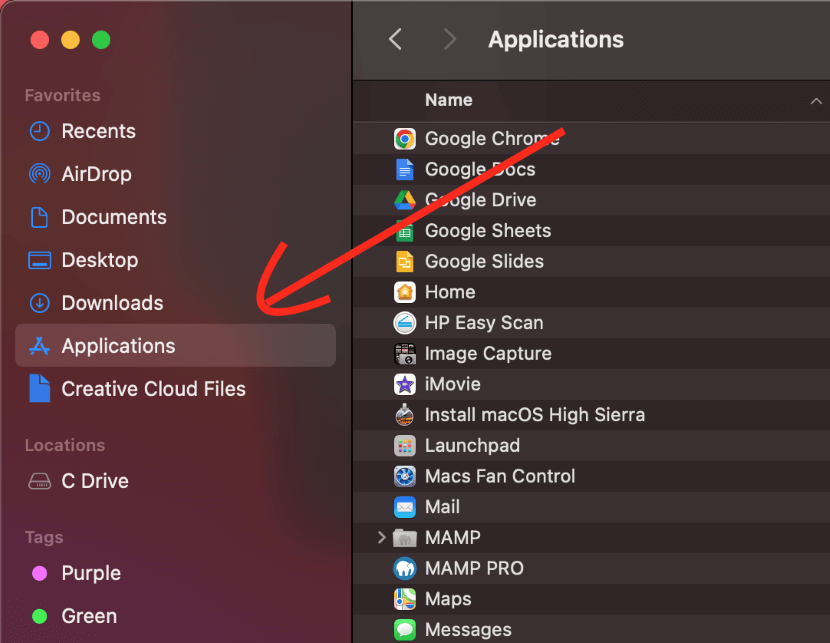The height and width of the screenshot is (643, 830).
Task: Click the Macs Fan Control icon
Action: [x=405, y=476]
